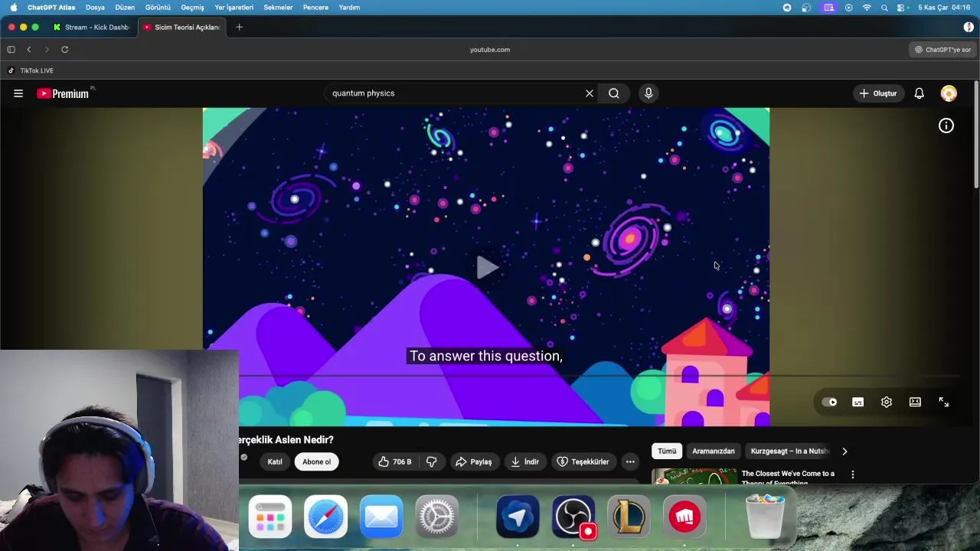The height and width of the screenshot is (551, 980).
Task: Reload the current page
Action: click(65, 50)
